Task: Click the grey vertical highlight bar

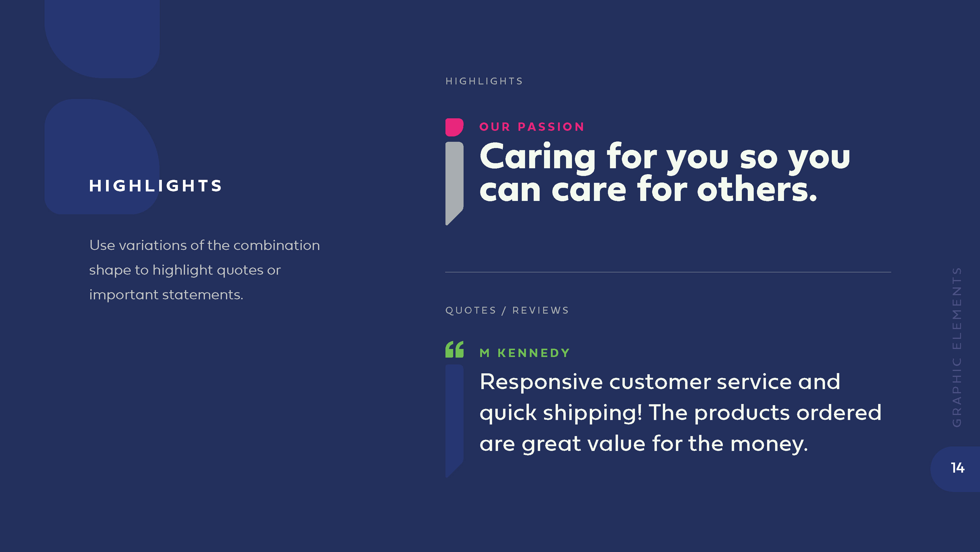Action: point(454,183)
